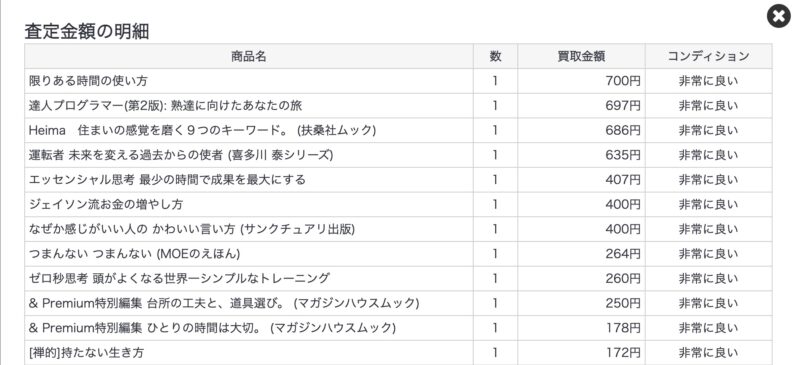Click the ひとりの時間は大切 item name
The width and height of the screenshot is (796, 365).
212,328
